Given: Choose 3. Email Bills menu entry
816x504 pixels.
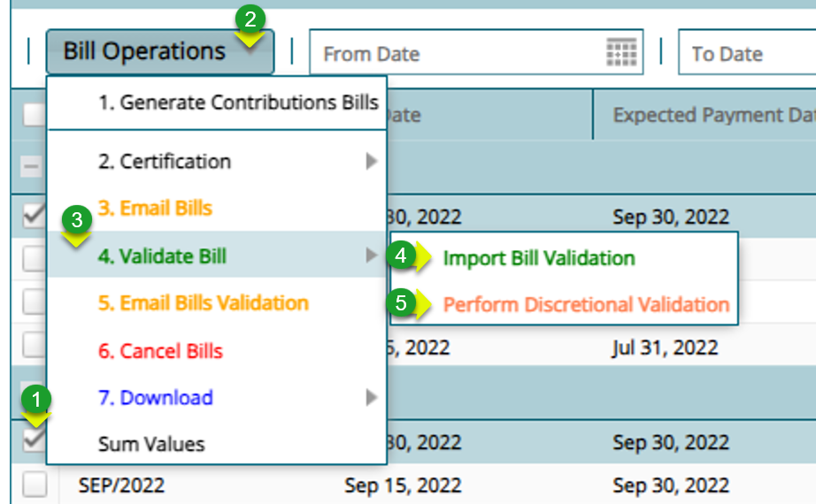Looking at the screenshot, I should pos(217,208).
